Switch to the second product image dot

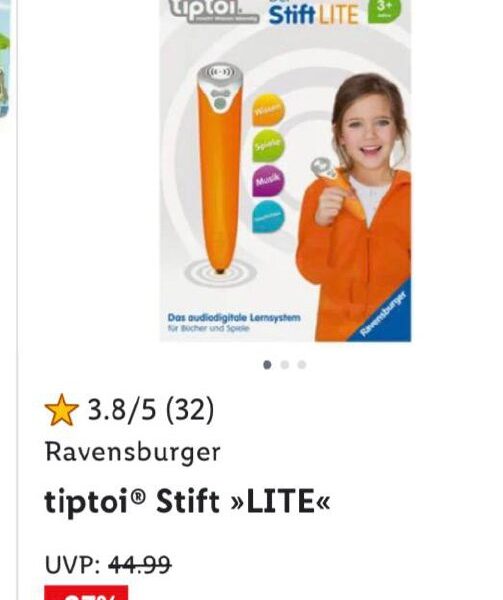[285, 365]
